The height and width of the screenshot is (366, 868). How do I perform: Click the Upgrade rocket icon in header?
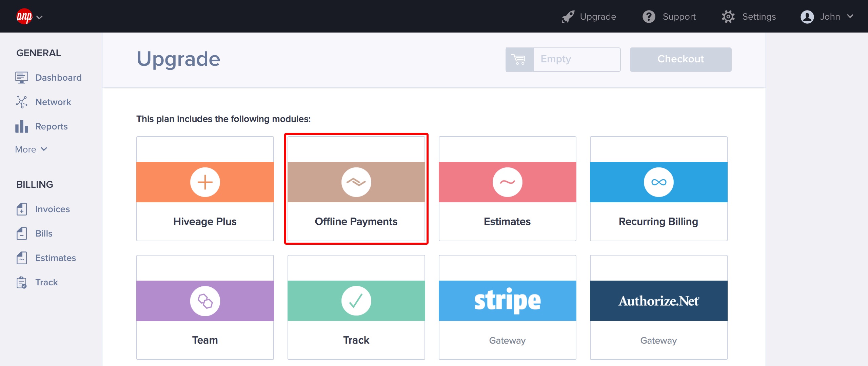(568, 17)
